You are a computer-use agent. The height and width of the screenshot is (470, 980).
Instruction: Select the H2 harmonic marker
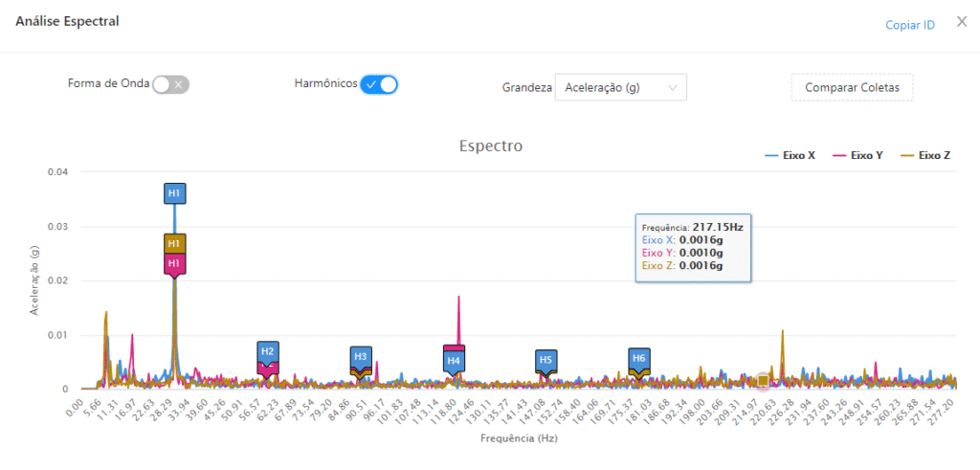coord(268,351)
